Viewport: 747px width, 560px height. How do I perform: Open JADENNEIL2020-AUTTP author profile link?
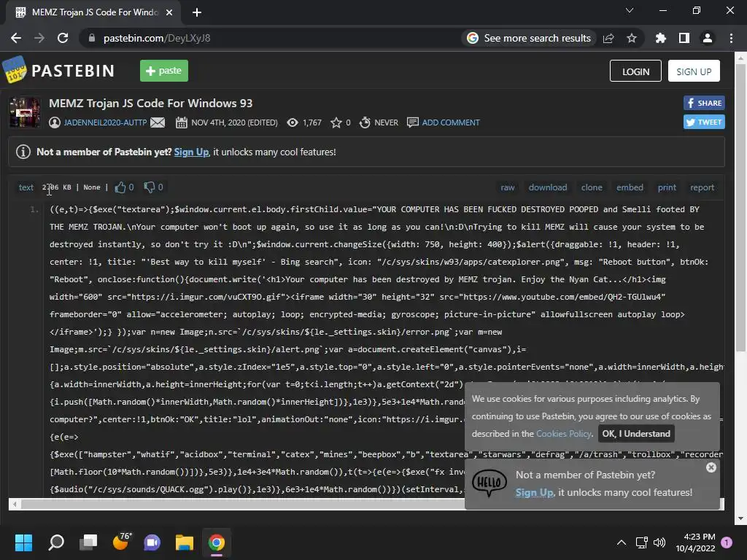105,122
